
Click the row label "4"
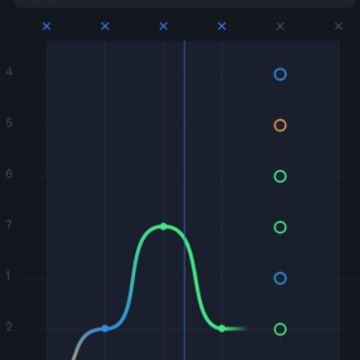9,72
